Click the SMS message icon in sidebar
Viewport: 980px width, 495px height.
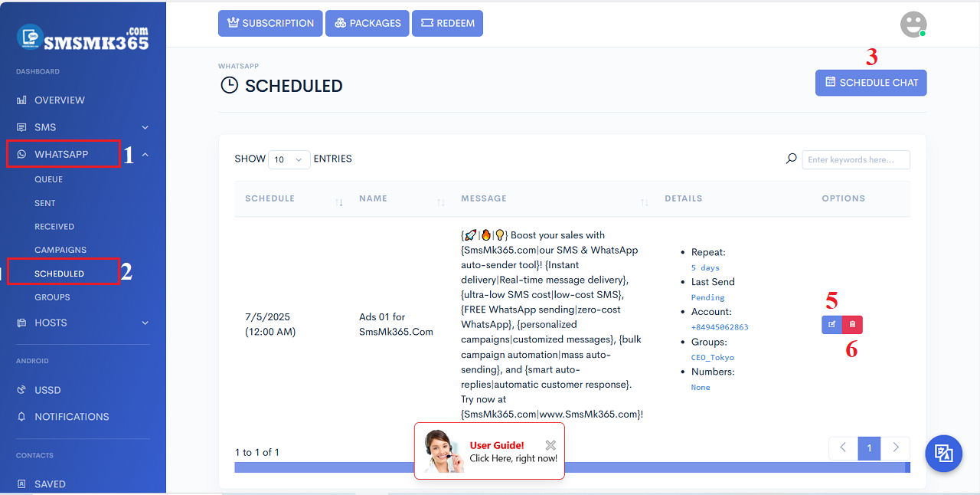click(x=21, y=127)
